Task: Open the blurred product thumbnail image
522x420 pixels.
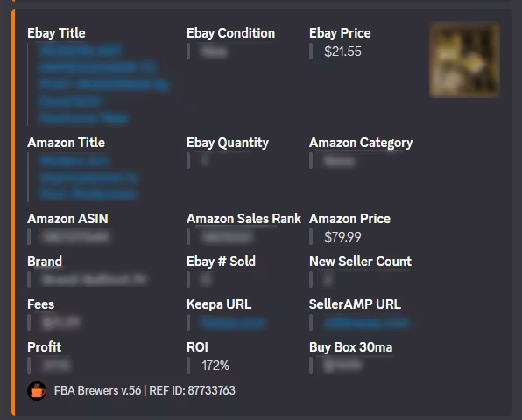Action: click(464, 59)
